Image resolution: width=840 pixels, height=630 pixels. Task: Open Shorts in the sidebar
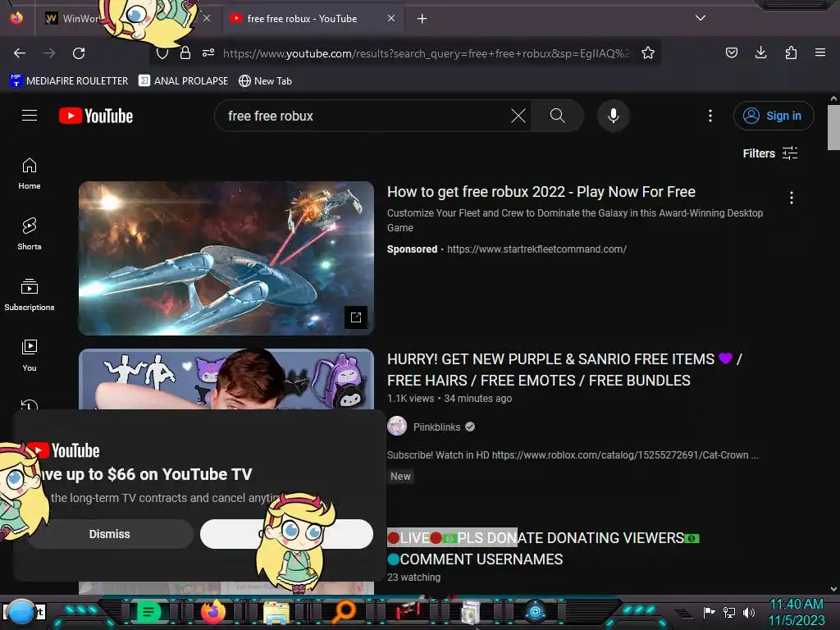click(30, 234)
